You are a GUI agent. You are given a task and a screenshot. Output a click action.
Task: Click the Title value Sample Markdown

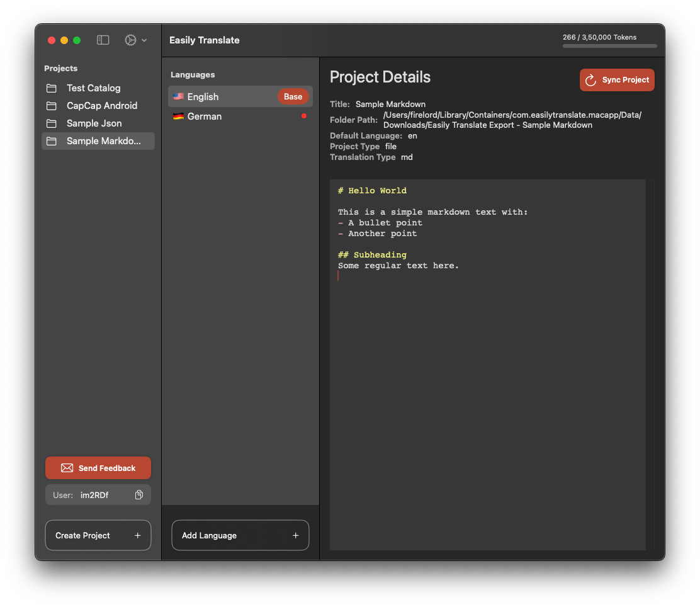tap(390, 104)
